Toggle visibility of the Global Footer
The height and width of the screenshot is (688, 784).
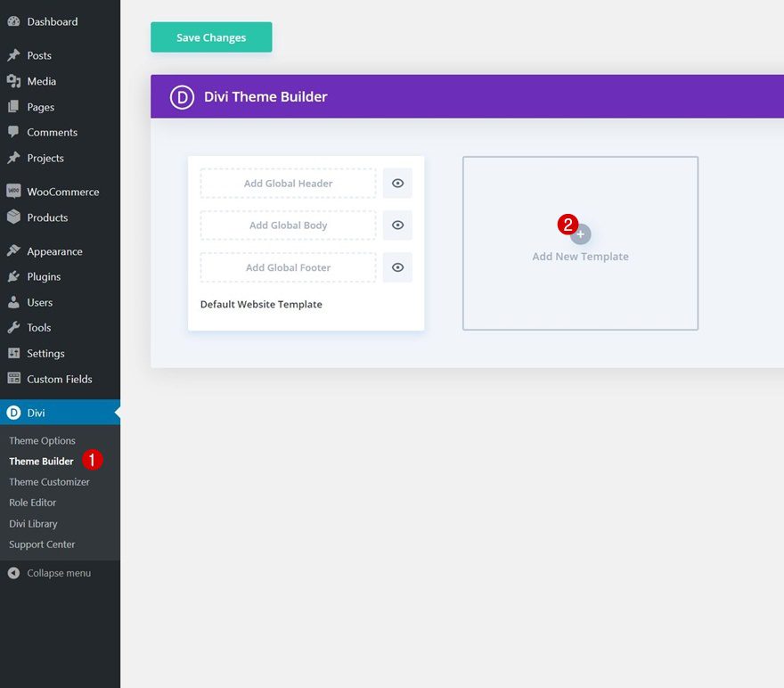click(x=396, y=267)
